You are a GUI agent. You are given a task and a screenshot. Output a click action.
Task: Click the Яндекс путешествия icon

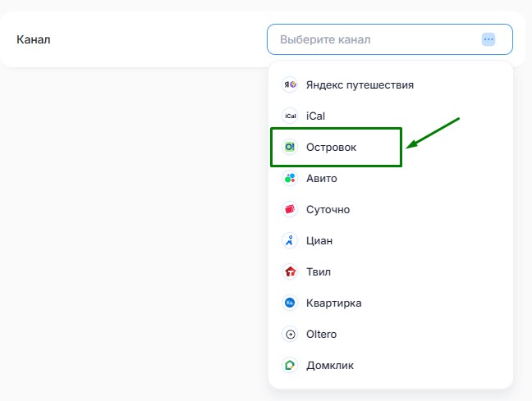tap(289, 84)
